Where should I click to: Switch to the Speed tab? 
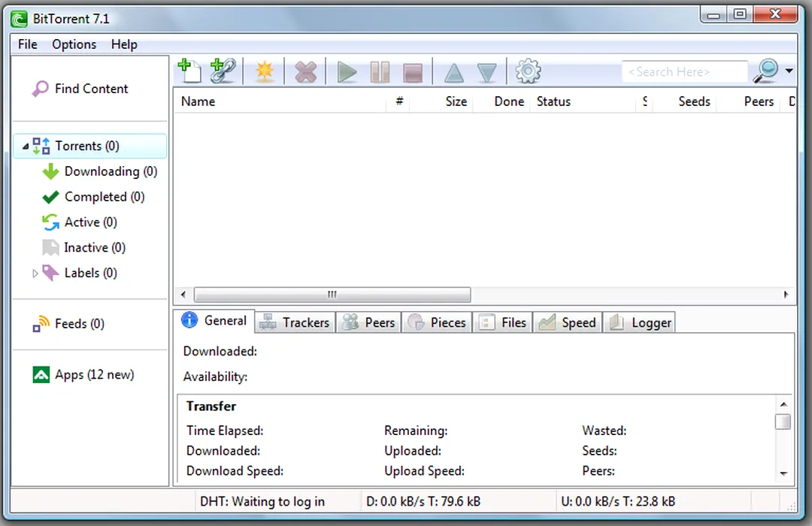[568, 322]
